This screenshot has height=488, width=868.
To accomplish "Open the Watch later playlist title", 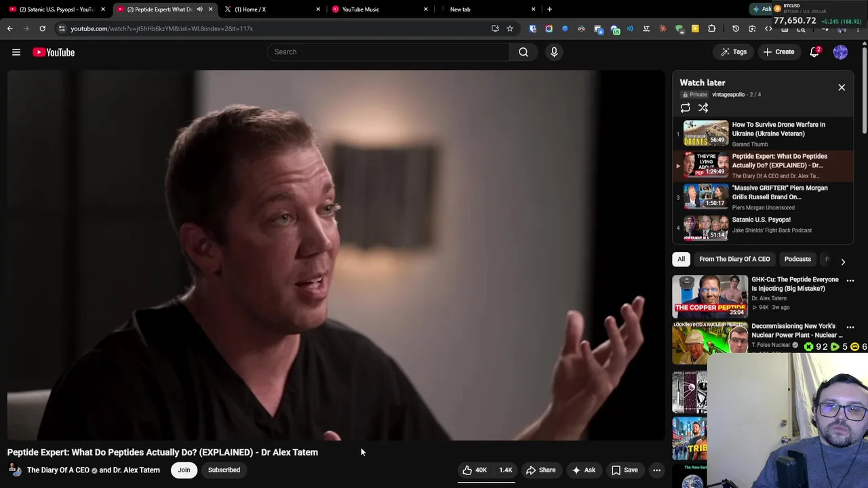I will pyautogui.click(x=703, y=83).
